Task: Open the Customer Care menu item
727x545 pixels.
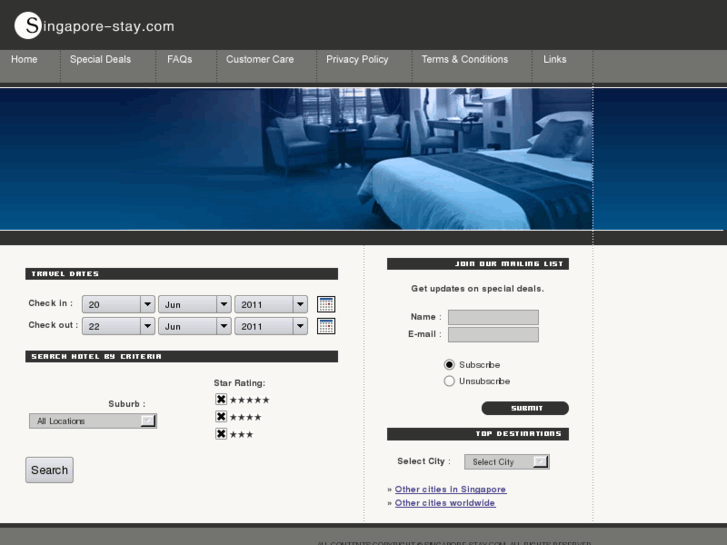Action: click(x=260, y=59)
